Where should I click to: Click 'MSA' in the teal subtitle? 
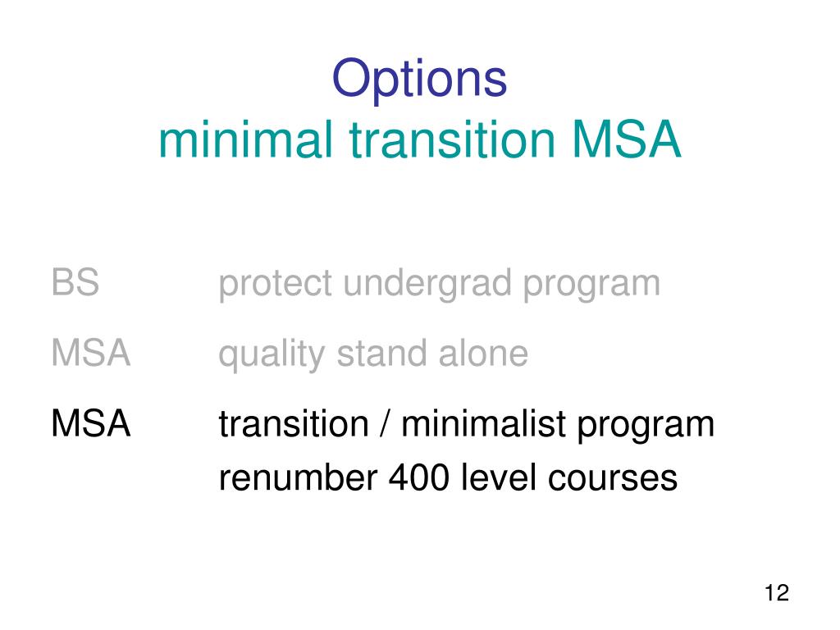pyautogui.click(x=626, y=139)
